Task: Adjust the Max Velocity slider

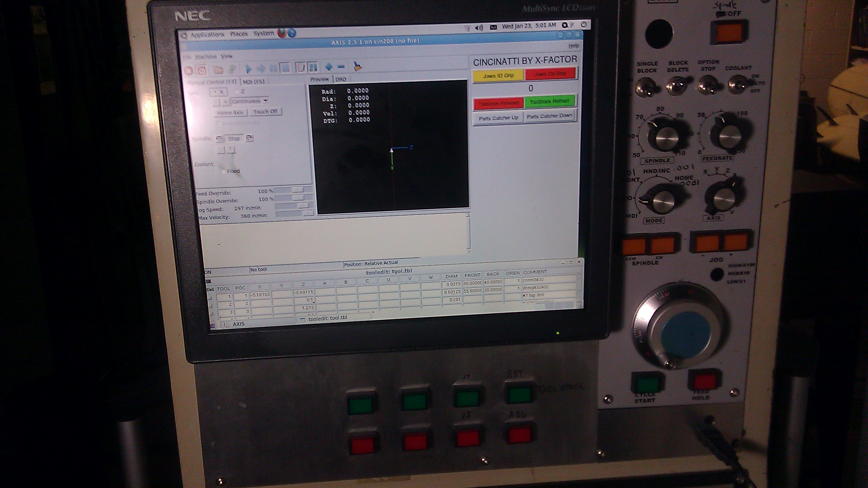Action: pos(295,213)
